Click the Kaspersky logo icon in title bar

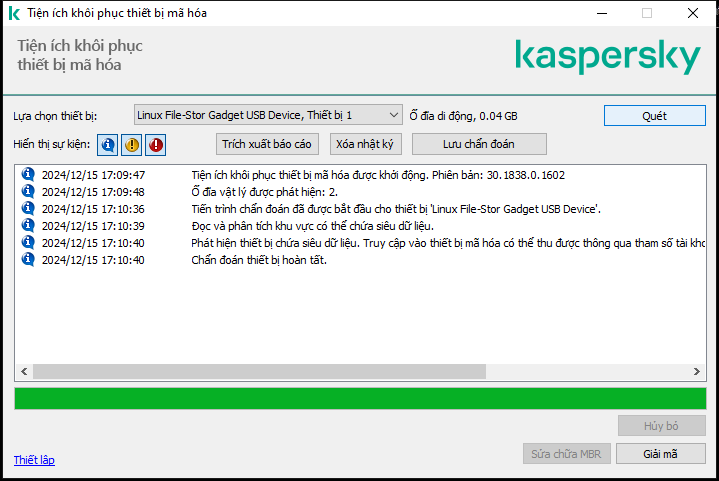[14, 13]
